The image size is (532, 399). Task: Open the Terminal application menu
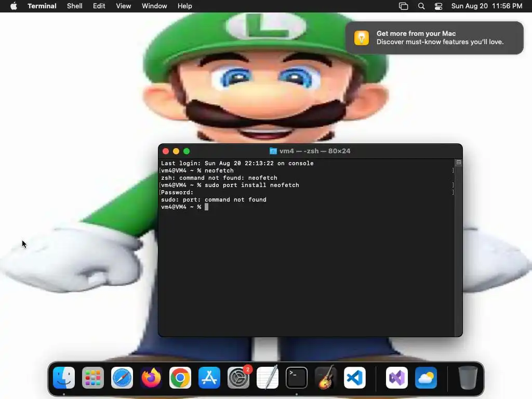tap(42, 6)
